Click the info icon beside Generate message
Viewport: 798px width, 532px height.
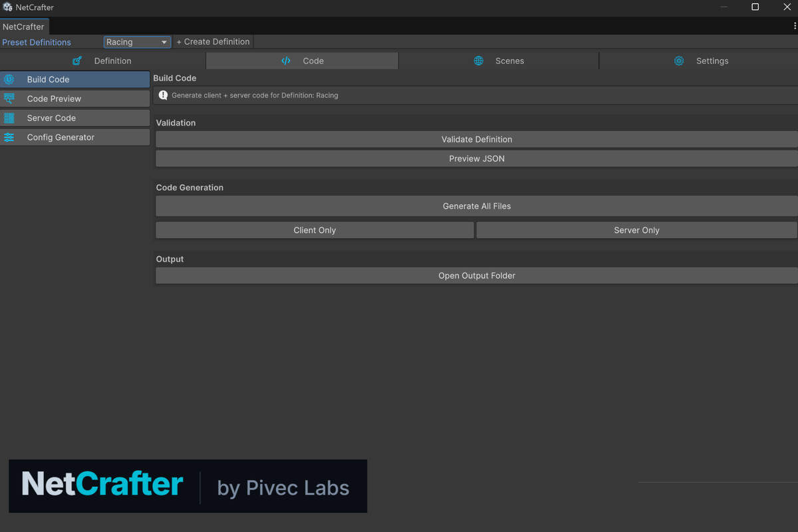point(164,95)
